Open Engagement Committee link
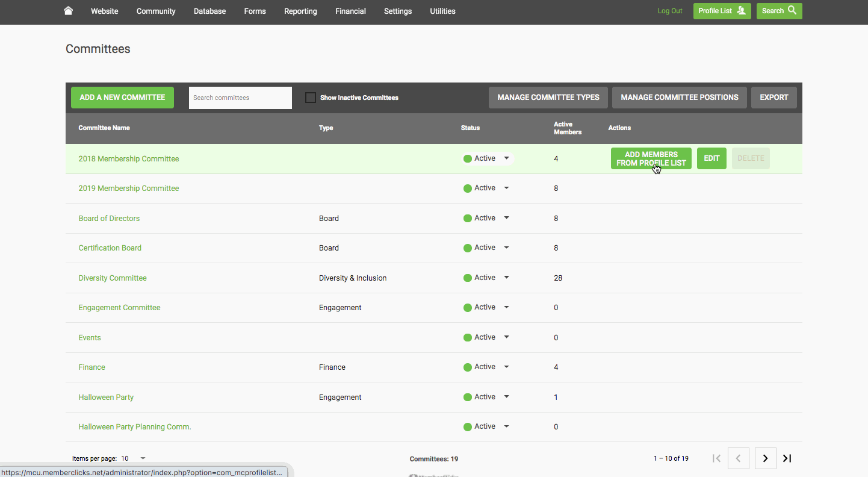The height and width of the screenshot is (477, 868). point(119,308)
